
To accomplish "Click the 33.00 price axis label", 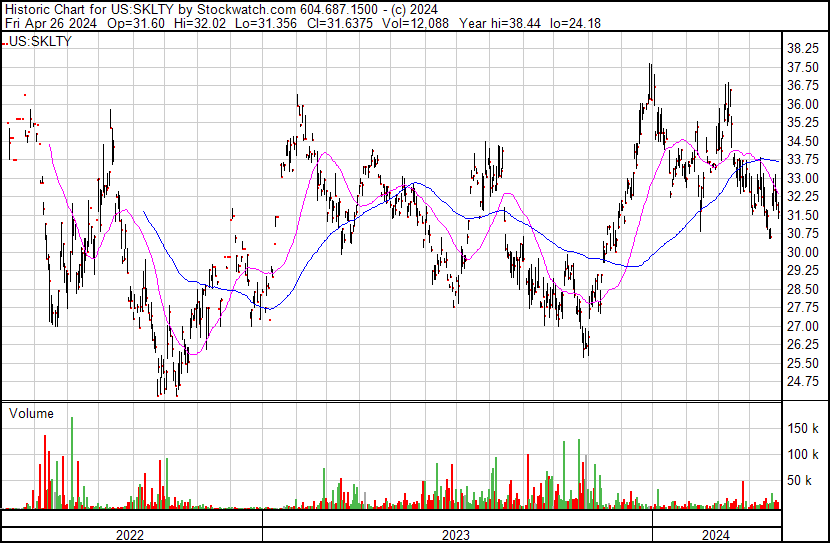I will 803,178.
